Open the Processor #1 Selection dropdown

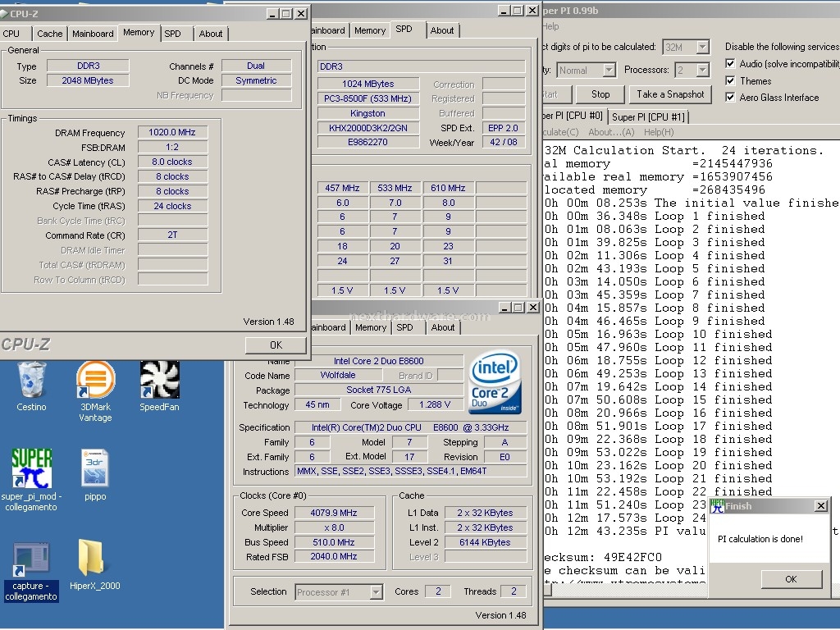pyautogui.click(x=376, y=592)
